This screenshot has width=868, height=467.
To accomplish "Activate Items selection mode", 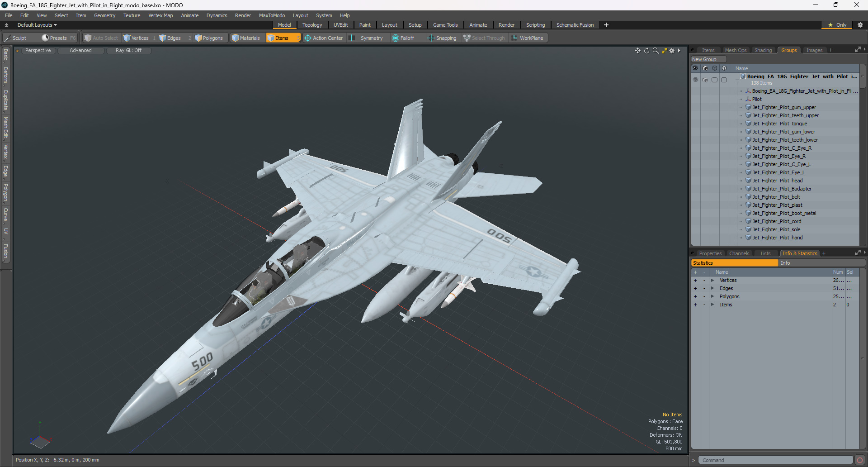I will [283, 38].
